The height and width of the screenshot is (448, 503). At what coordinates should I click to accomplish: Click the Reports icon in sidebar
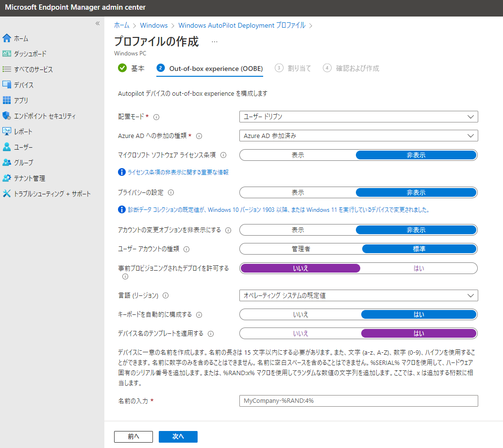[x=7, y=131]
